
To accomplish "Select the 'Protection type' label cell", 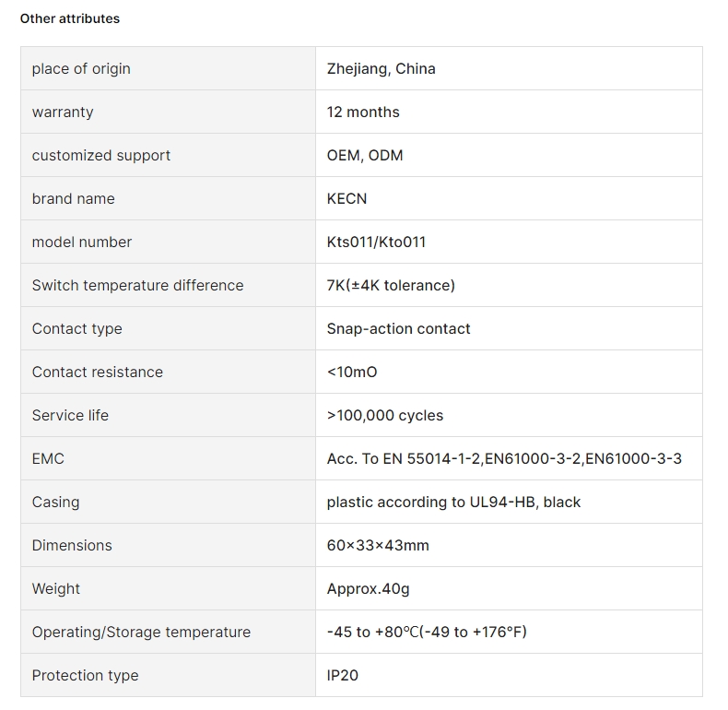I will point(168,675).
